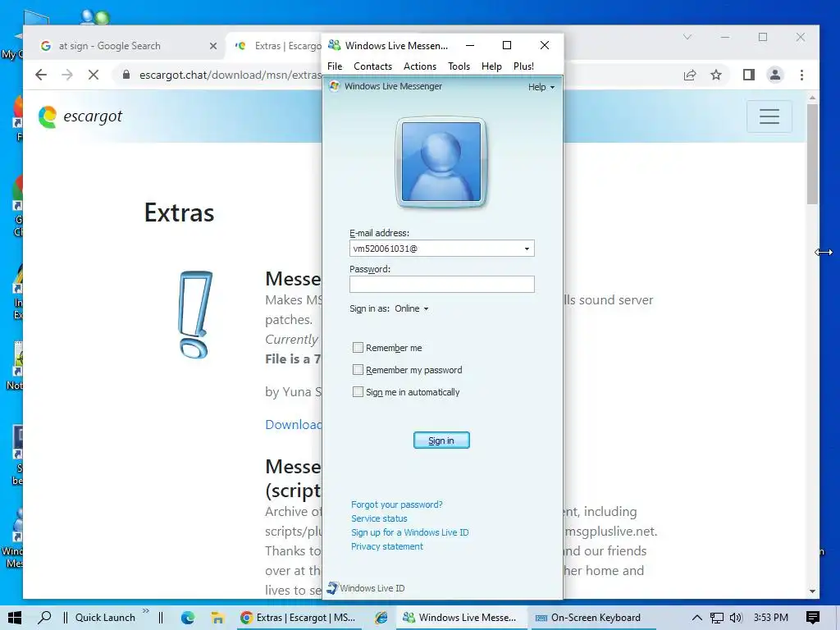Image resolution: width=840 pixels, height=630 pixels.
Task: Switch to Extras Escargot Chrome taskbar button
Action: 299,618
